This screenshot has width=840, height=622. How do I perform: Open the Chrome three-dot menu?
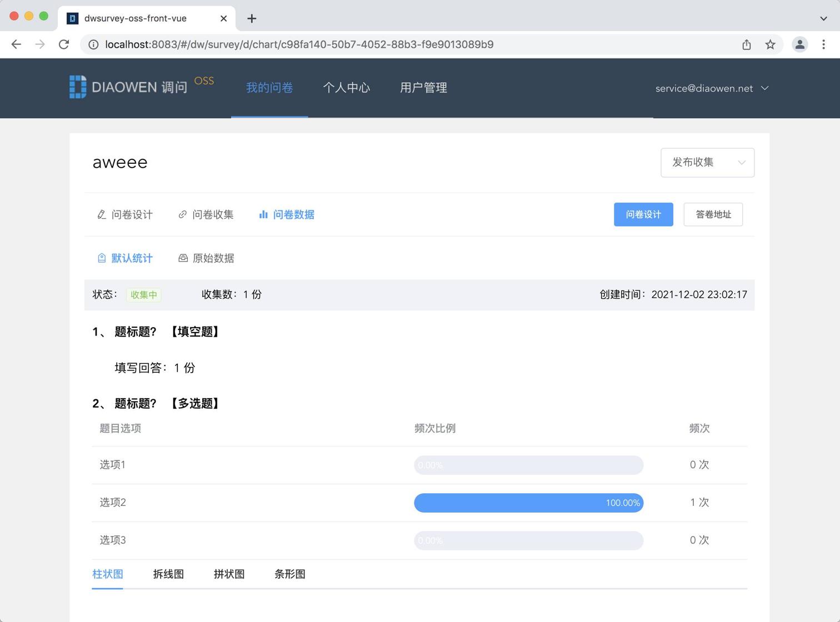pyautogui.click(x=823, y=44)
